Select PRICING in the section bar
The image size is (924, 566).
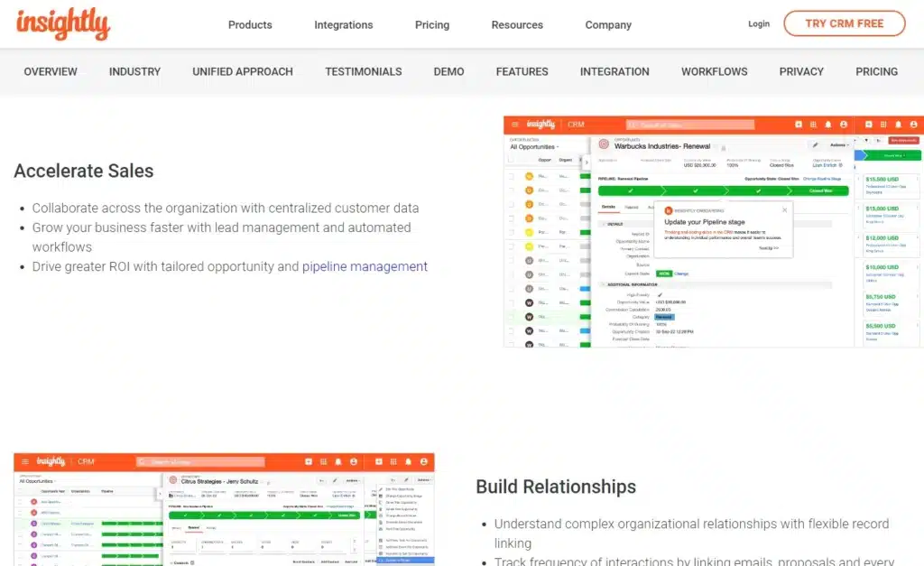tap(877, 71)
